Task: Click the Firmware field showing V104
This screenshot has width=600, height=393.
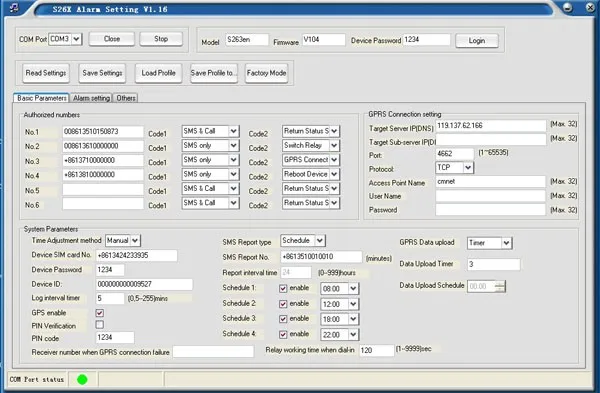Action: (x=324, y=40)
